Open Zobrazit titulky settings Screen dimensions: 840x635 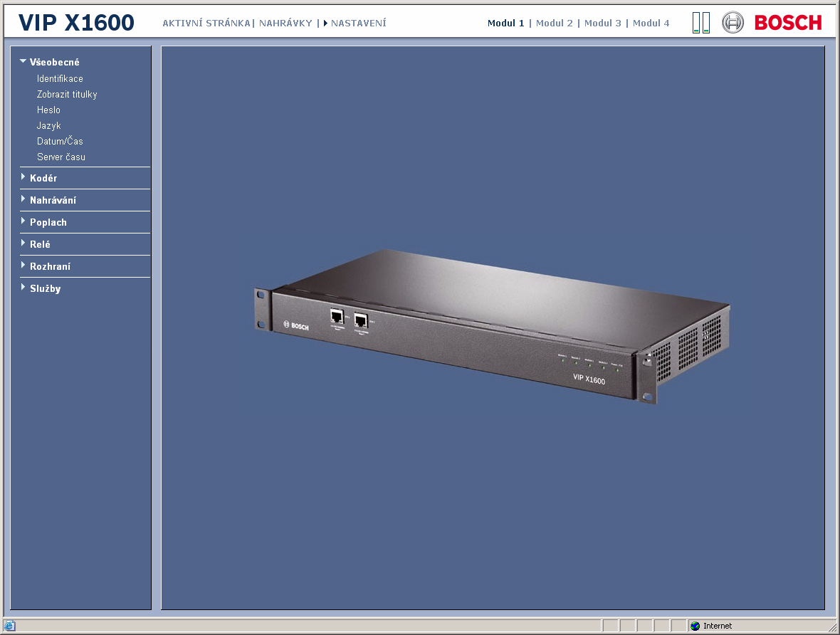[67, 94]
